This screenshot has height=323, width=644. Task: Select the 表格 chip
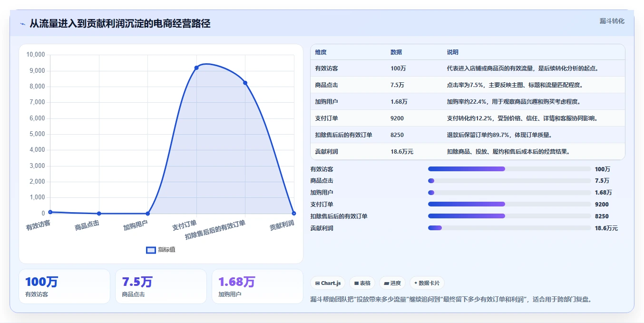tap(362, 283)
